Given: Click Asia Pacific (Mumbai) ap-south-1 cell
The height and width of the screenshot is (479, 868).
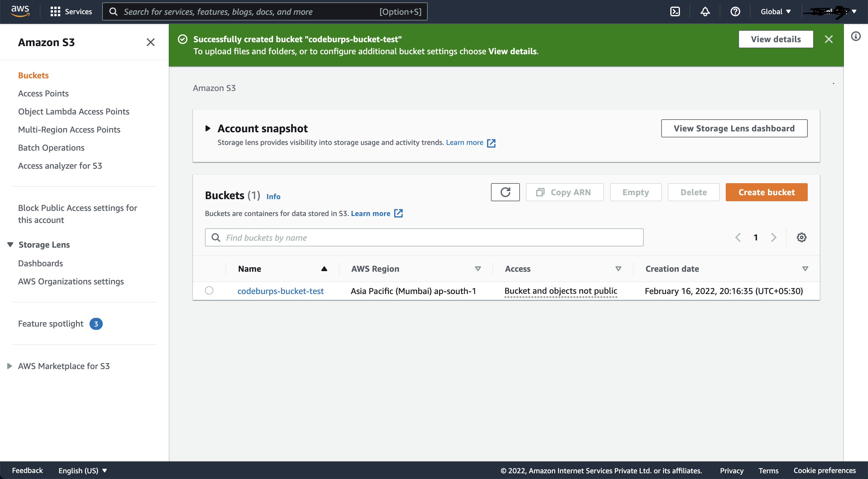Looking at the screenshot, I should 413,291.
